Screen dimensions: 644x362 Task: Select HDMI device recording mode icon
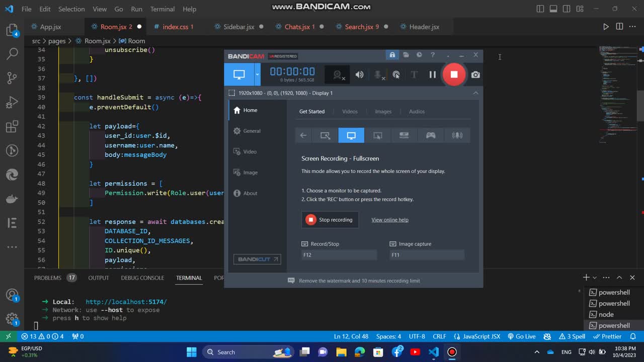[x=404, y=135]
